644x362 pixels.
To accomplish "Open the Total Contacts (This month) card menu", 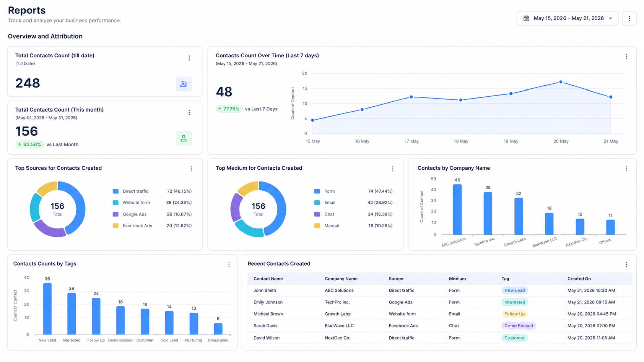I will [x=189, y=112].
